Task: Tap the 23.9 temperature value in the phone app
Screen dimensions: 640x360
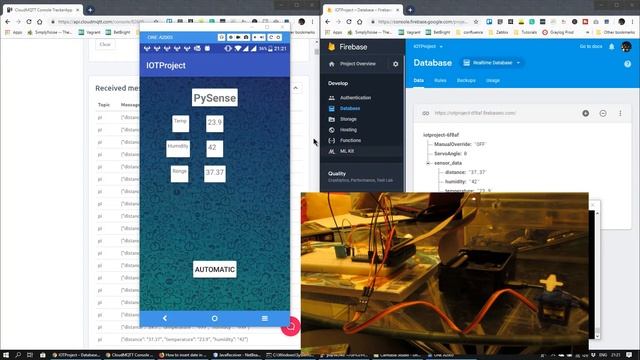Action: pyautogui.click(x=215, y=123)
